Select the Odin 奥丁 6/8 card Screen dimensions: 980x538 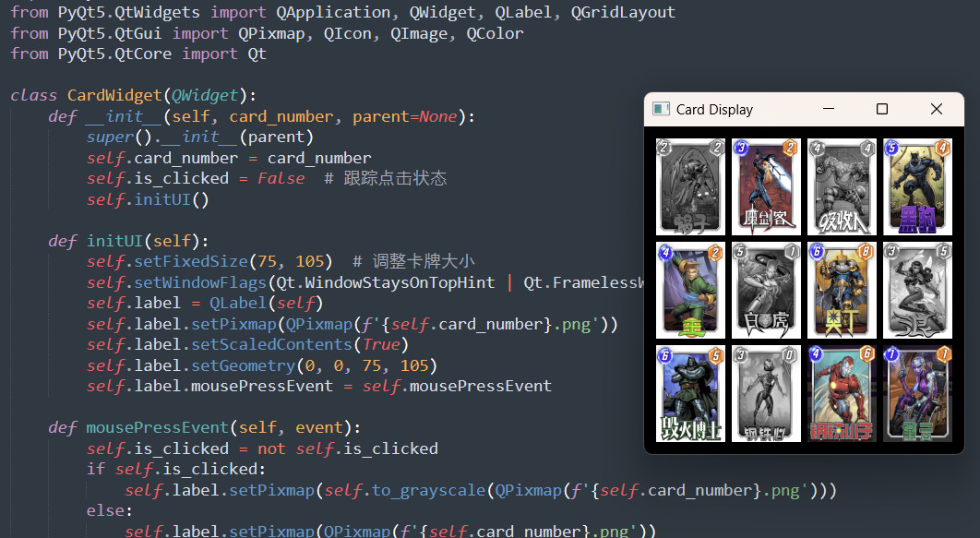click(x=841, y=291)
